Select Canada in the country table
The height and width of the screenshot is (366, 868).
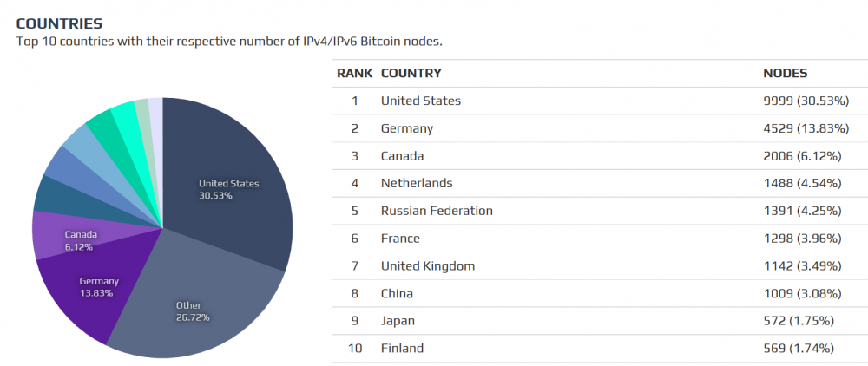403,156
